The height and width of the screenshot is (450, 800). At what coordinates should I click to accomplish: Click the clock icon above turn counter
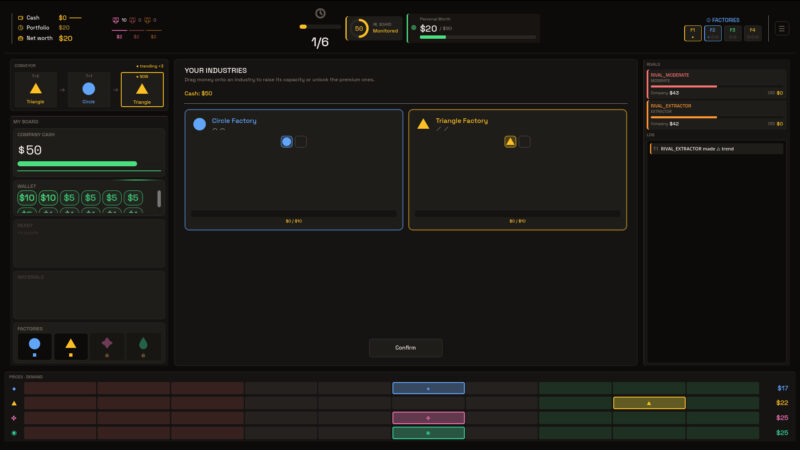click(x=320, y=13)
